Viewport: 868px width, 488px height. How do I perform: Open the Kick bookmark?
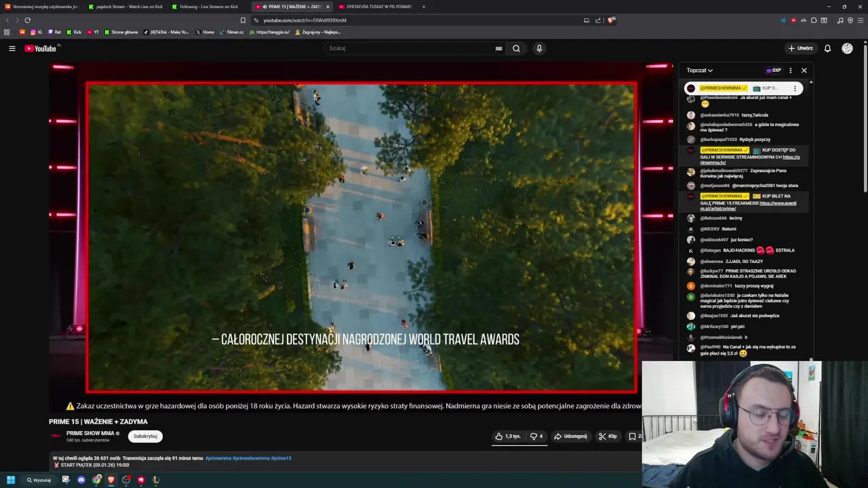(74, 32)
